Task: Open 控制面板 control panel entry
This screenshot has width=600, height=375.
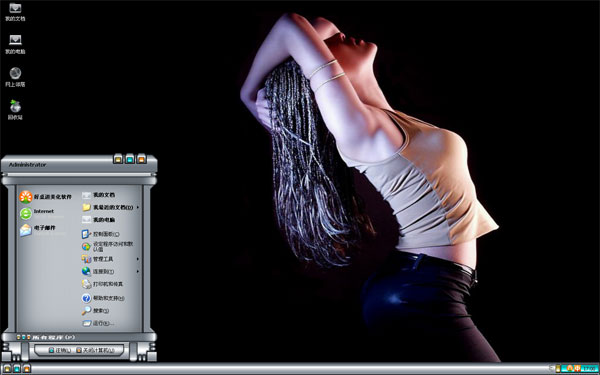Action: click(101, 234)
